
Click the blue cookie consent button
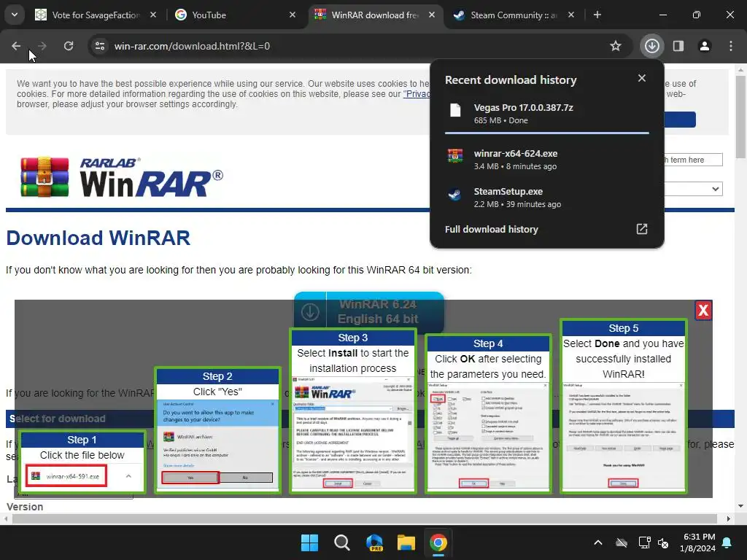tap(680, 120)
